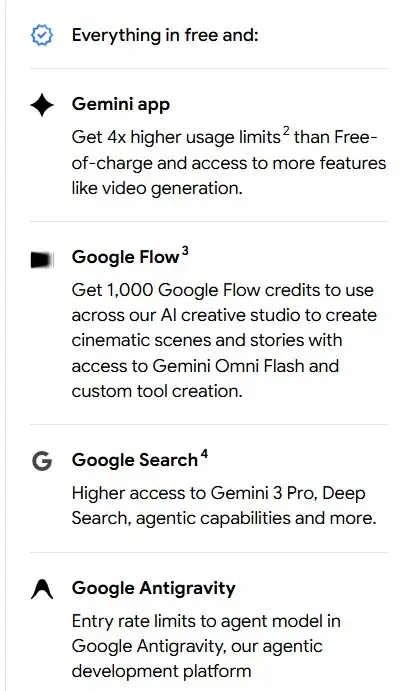413x691 pixels.
Task: Open the Gemini app heading
Action: 121,104
